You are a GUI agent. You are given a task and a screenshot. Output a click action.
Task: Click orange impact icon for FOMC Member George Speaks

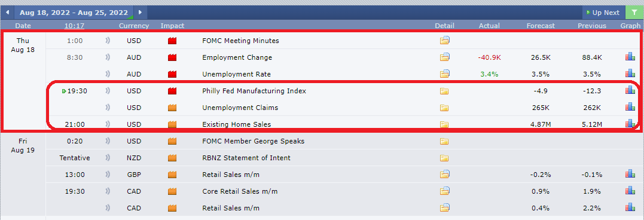coord(172,141)
